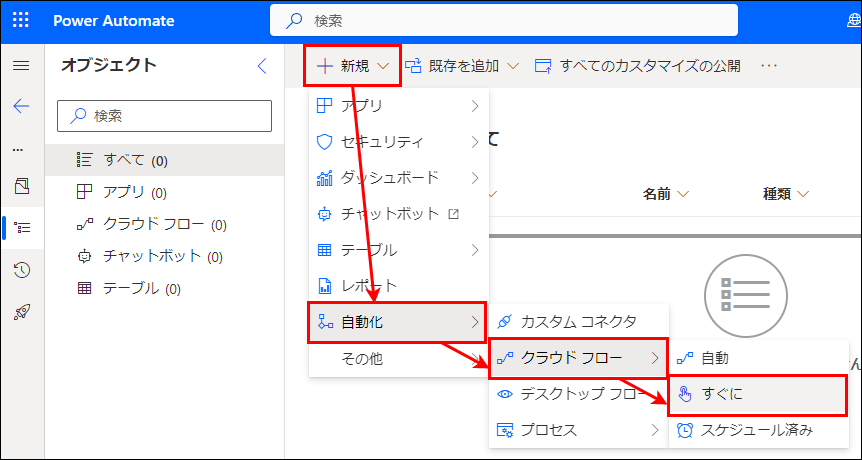Expand プロセス submenu chevron
862x460 pixels.
[x=655, y=430]
